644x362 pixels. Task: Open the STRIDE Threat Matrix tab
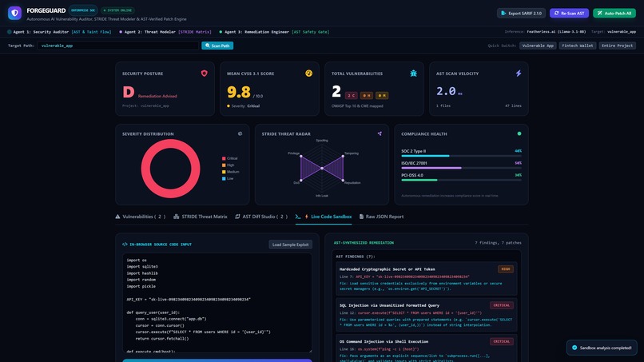click(x=201, y=217)
